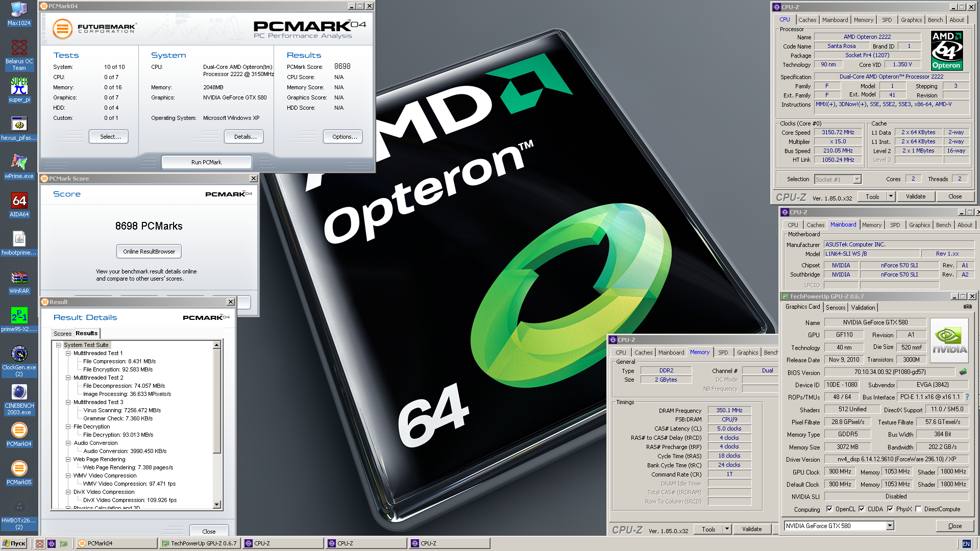Click the AMD Opteron logo in CPU-Z
980x551 pixels.
click(947, 51)
